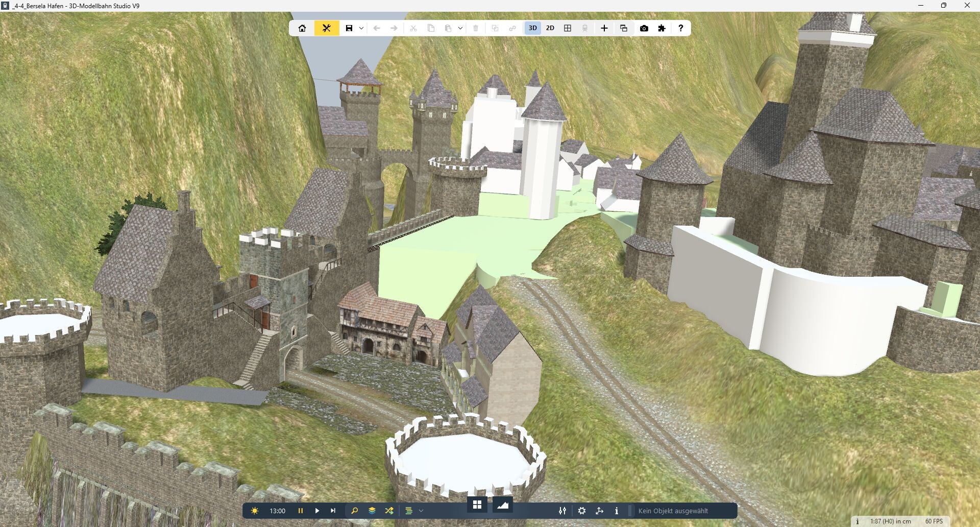Open settings gear in bottom bar
The height and width of the screenshot is (527, 980).
tap(582, 511)
